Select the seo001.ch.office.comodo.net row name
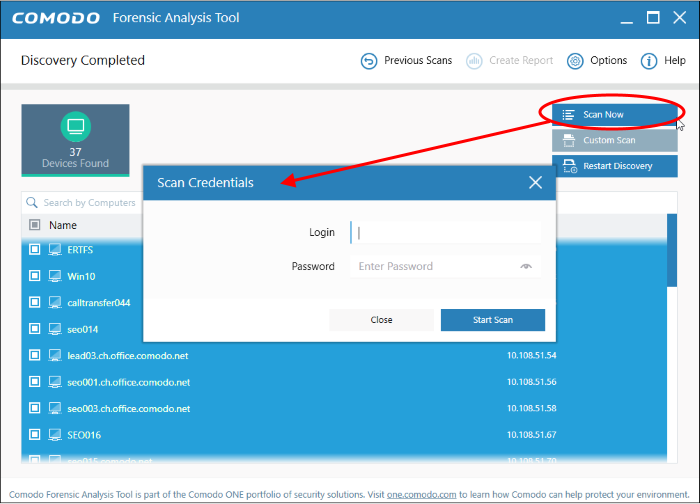This screenshot has height=504, width=700. click(129, 382)
